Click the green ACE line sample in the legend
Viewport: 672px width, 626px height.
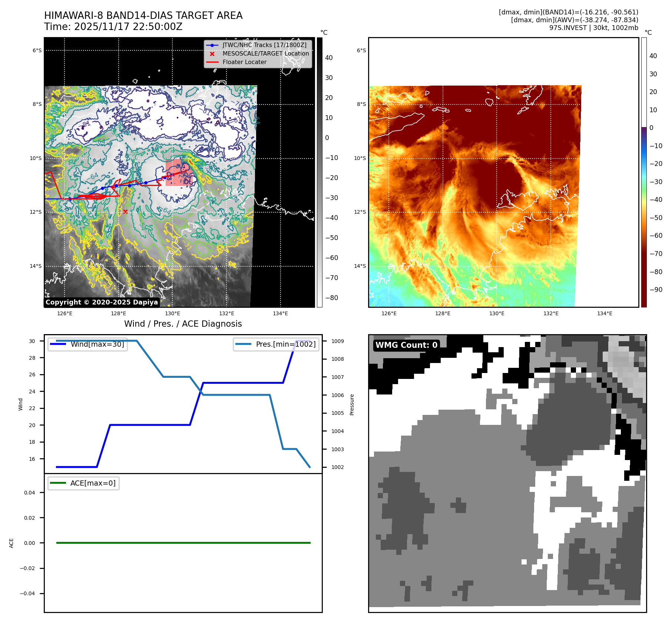[x=58, y=483]
